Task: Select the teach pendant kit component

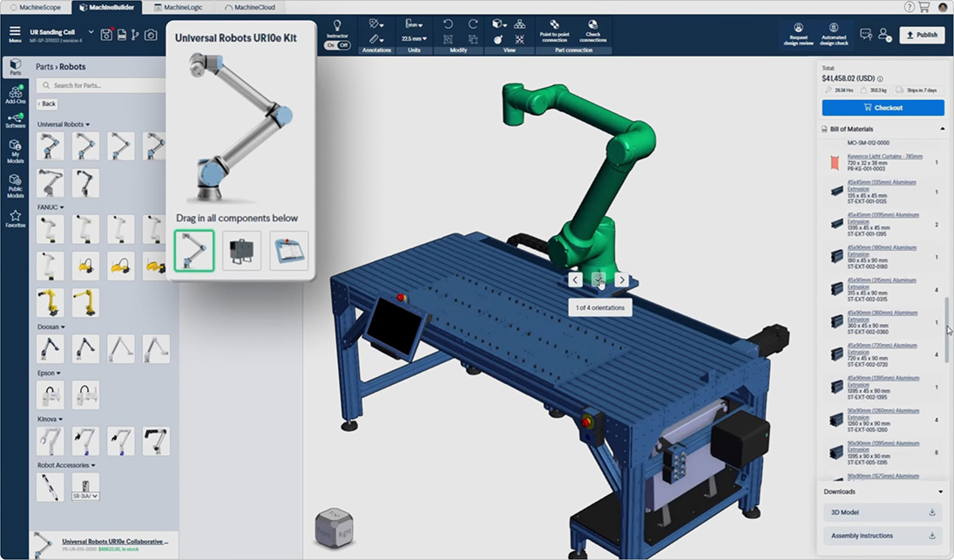Action: (289, 251)
